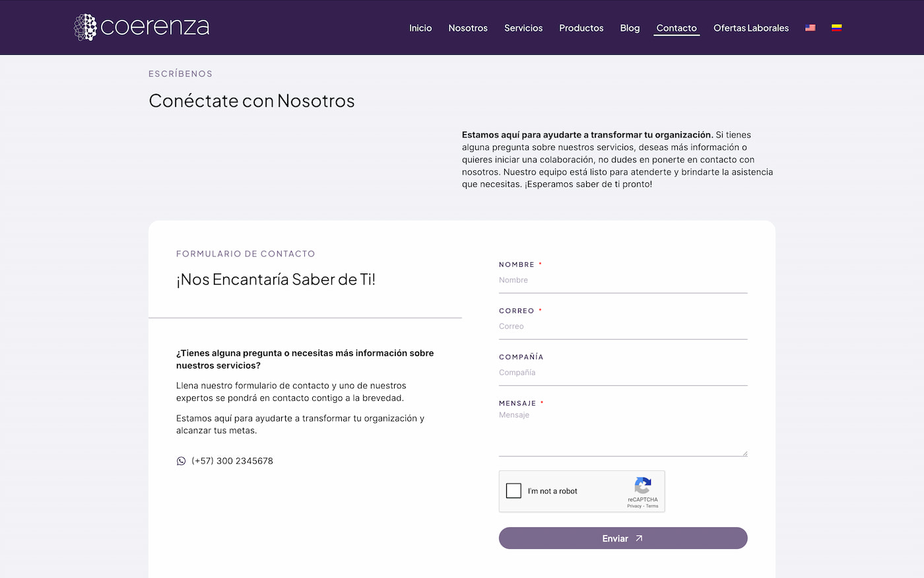
Task: Open the Blog page
Action: (x=630, y=28)
